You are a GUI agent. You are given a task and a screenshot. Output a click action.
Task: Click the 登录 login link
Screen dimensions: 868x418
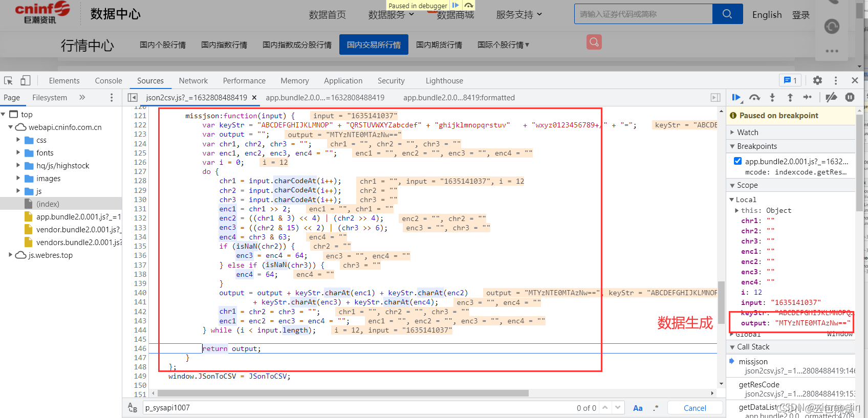(801, 15)
